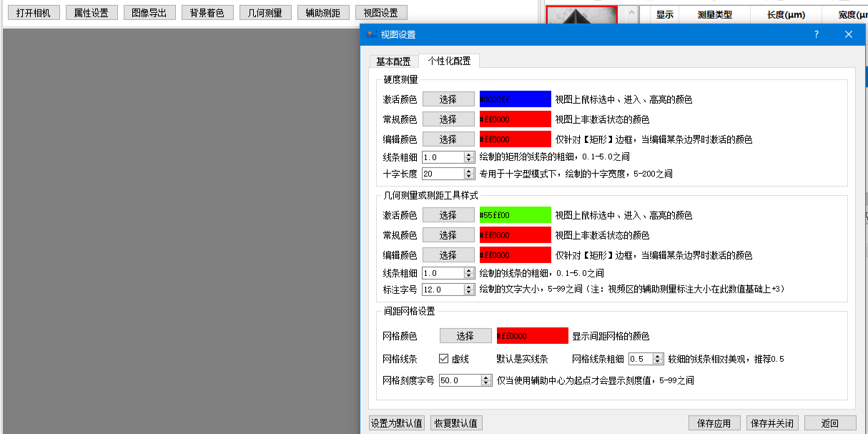Image resolution: width=868 pixels, height=434 pixels.
Task: Select the image thumbnail in main window
Action: (x=582, y=15)
